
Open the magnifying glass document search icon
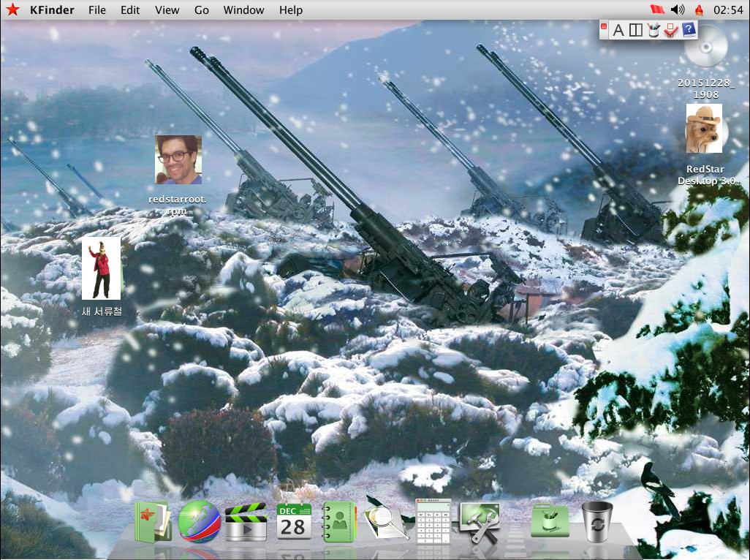pos(386,521)
